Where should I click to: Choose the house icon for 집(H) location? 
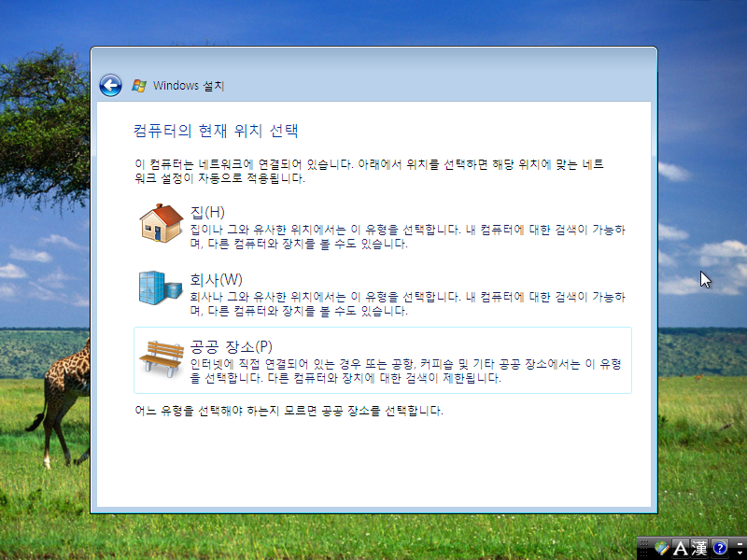161,223
